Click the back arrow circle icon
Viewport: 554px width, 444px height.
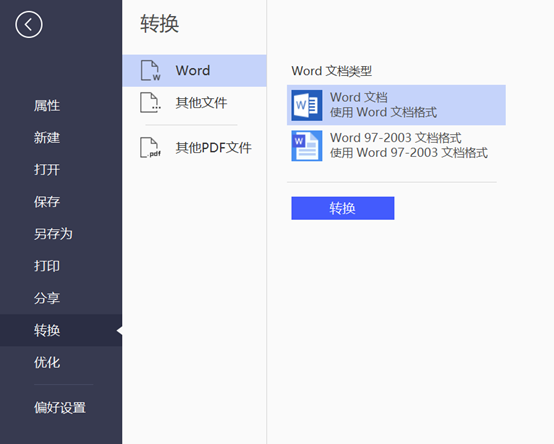click(x=29, y=24)
